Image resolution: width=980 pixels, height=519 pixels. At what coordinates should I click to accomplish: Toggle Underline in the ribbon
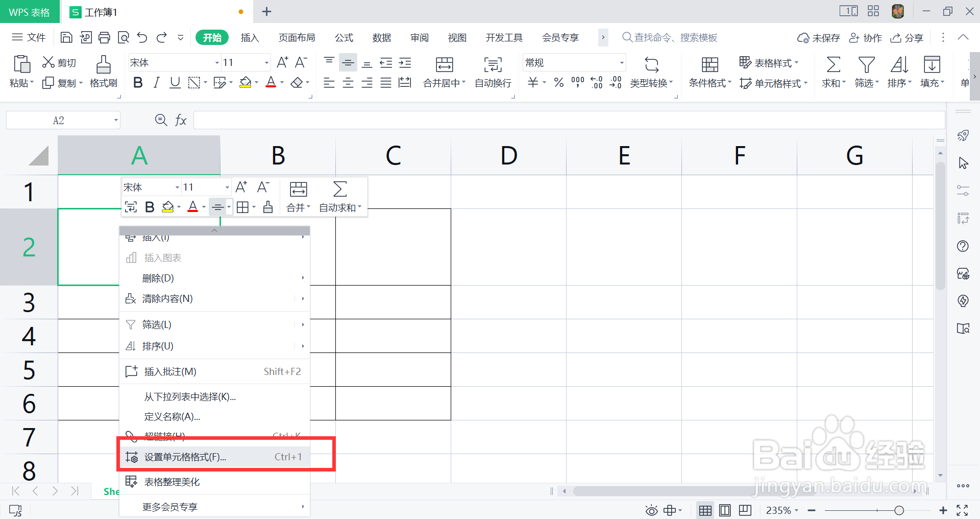pos(175,82)
